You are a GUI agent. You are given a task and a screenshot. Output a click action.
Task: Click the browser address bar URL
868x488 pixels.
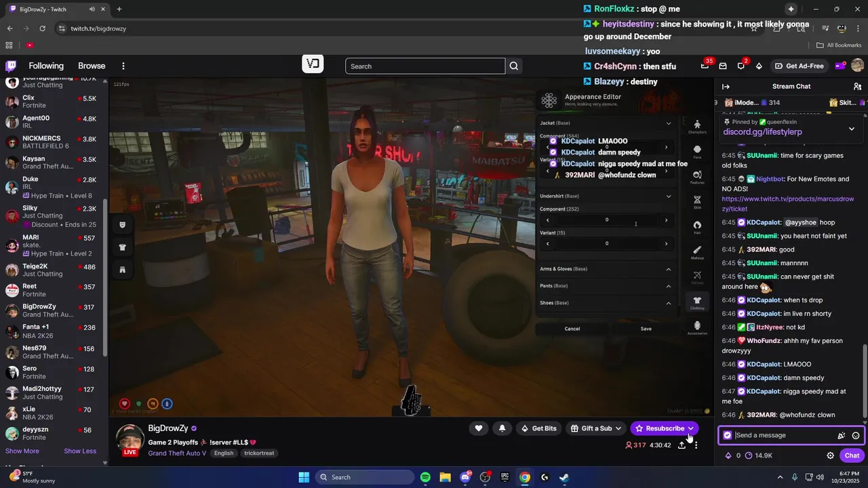point(98,28)
